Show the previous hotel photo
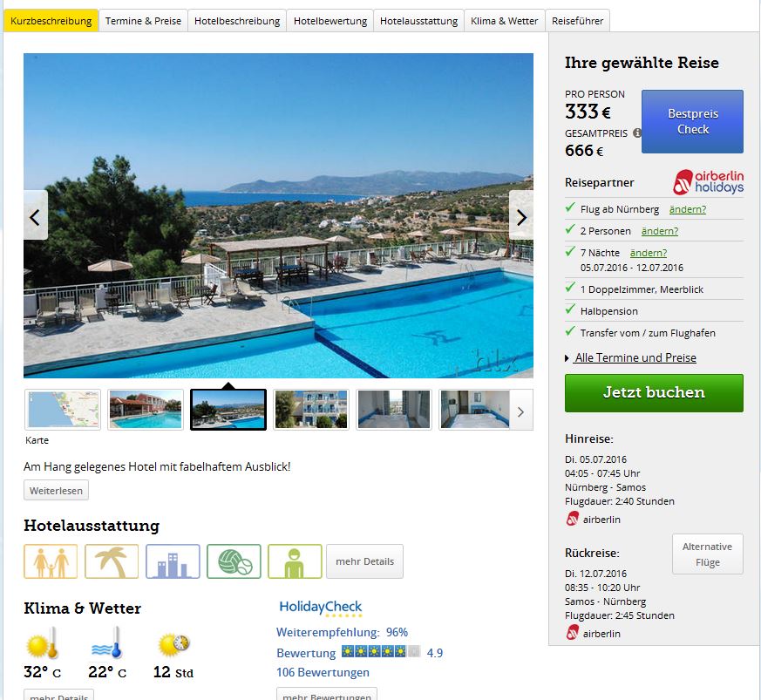Screen dimensions: 761x700 click(x=36, y=217)
